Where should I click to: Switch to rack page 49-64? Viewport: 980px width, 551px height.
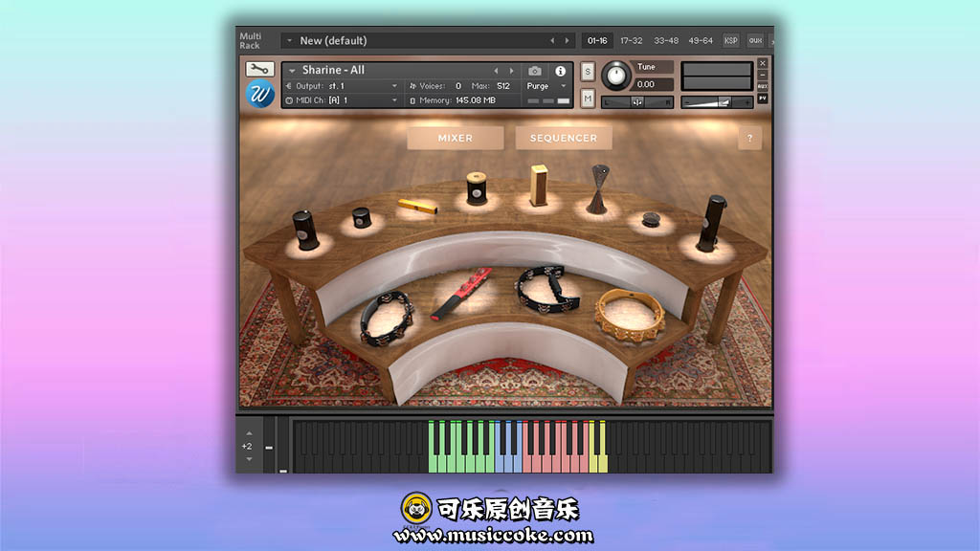[x=700, y=40]
